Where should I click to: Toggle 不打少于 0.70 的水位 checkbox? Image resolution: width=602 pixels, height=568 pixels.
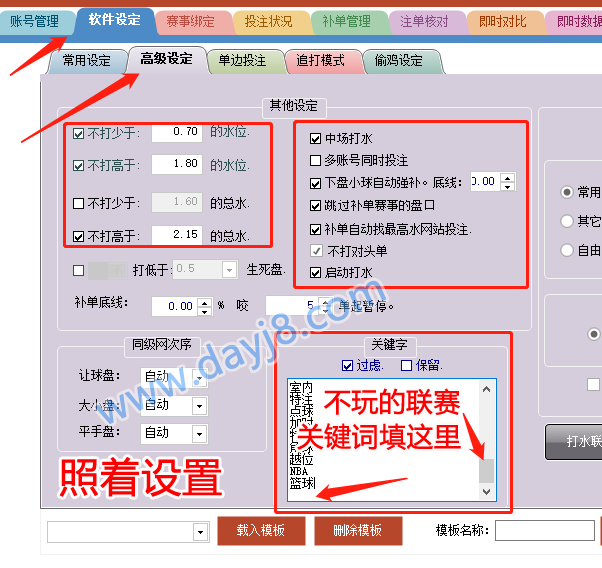click(78, 134)
